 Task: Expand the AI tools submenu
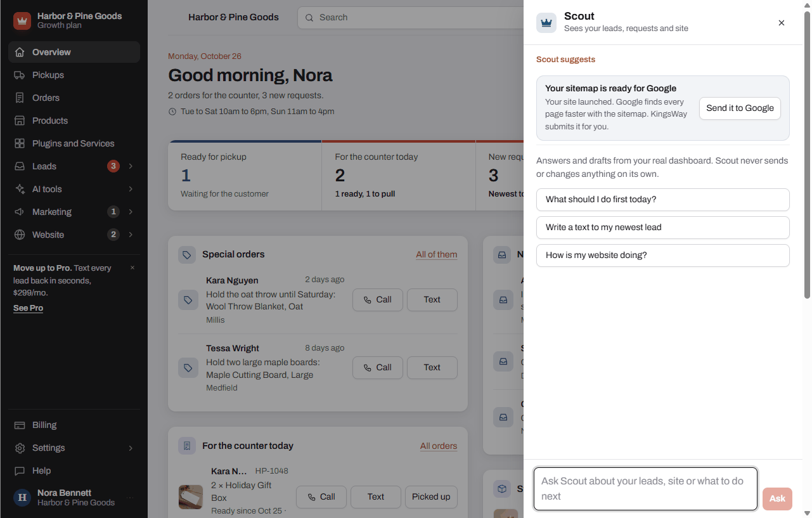[x=131, y=189]
